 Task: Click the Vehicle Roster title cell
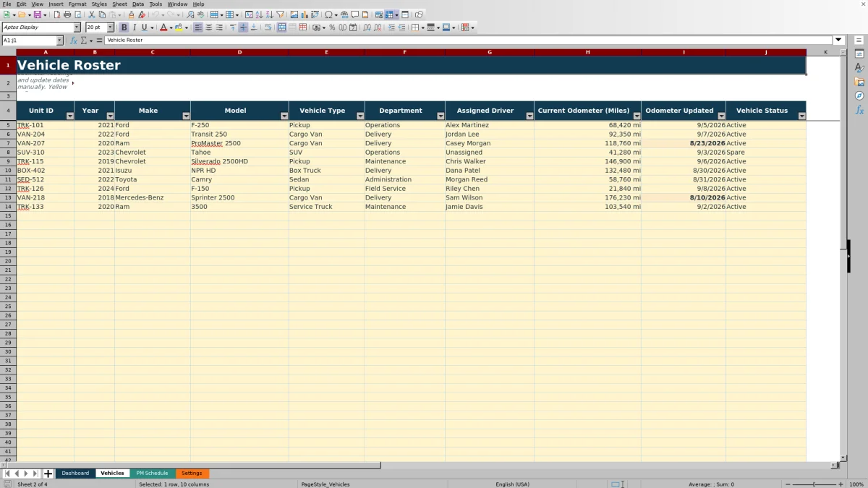[x=411, y=65]
